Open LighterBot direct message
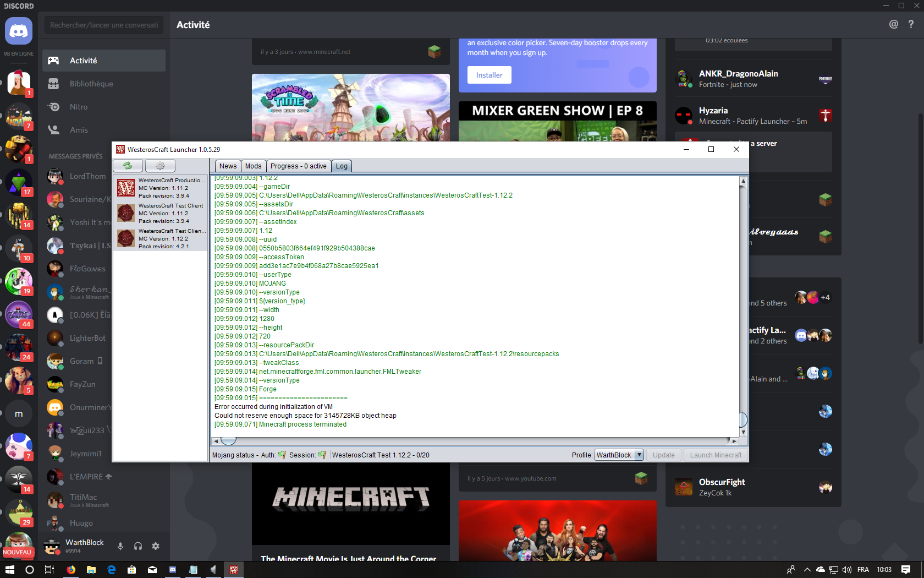This screenshot has height=578, width=924. 79,338
